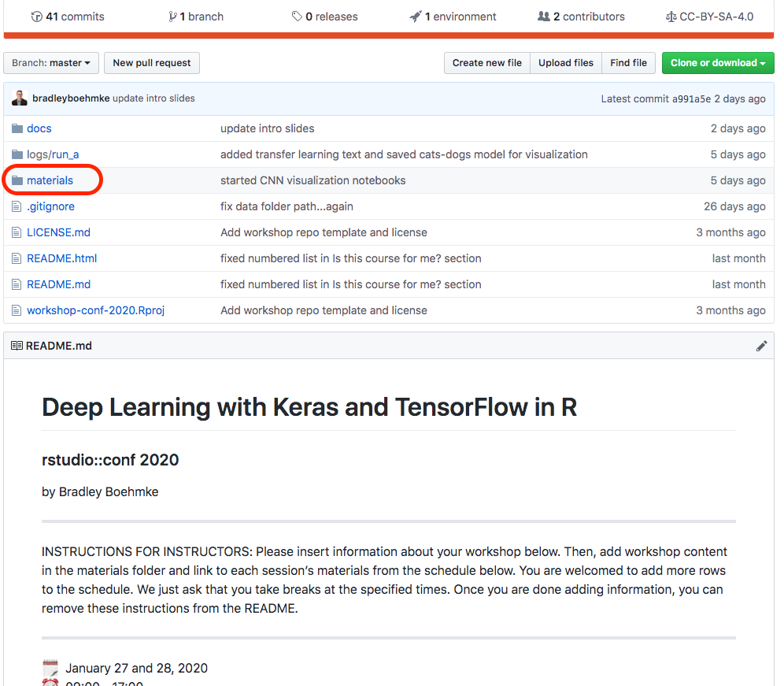Viewport: 784px width, 686px height.
Task: Open commit 'added transfer learning text' message
Action: pos(404,154)
